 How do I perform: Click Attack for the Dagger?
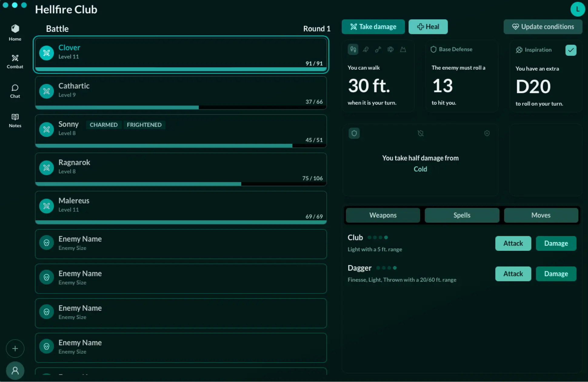(x=513, y=274)
